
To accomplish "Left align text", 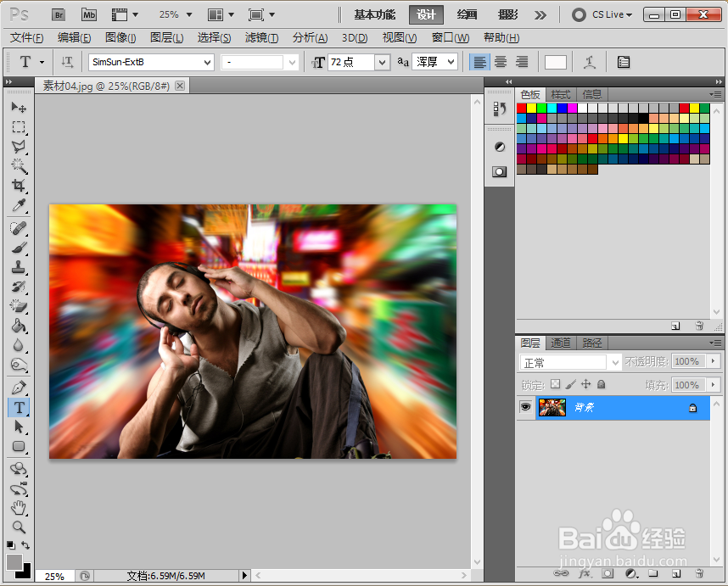I will pyautogui.click(x=479, y=62).
